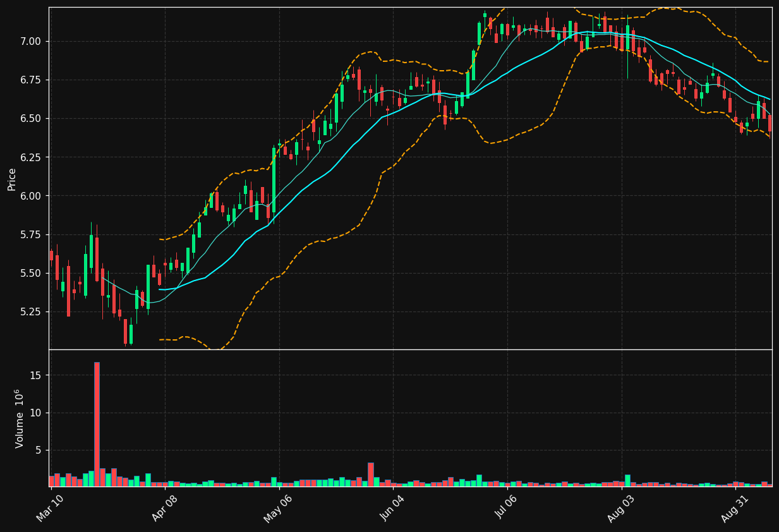Click the volume axis label 15

[35, 375]
